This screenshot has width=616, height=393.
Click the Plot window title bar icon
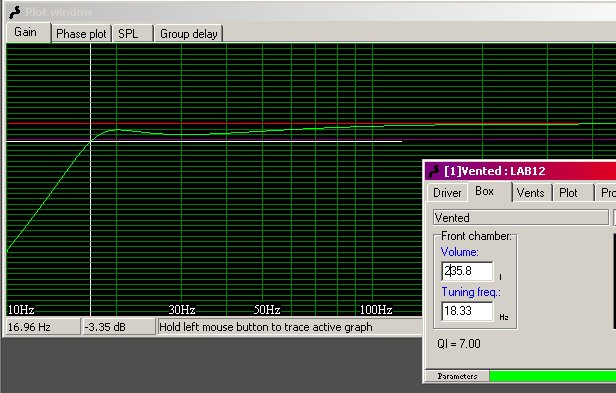point(15,12)
